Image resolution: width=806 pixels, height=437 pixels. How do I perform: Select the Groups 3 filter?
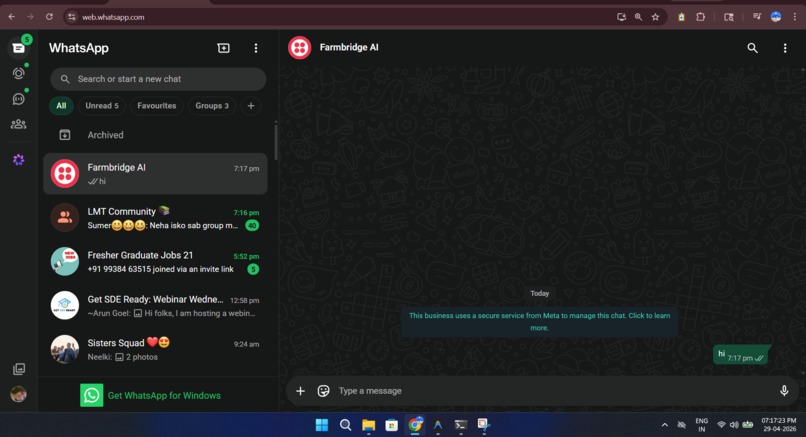click(x=212, y=106)
